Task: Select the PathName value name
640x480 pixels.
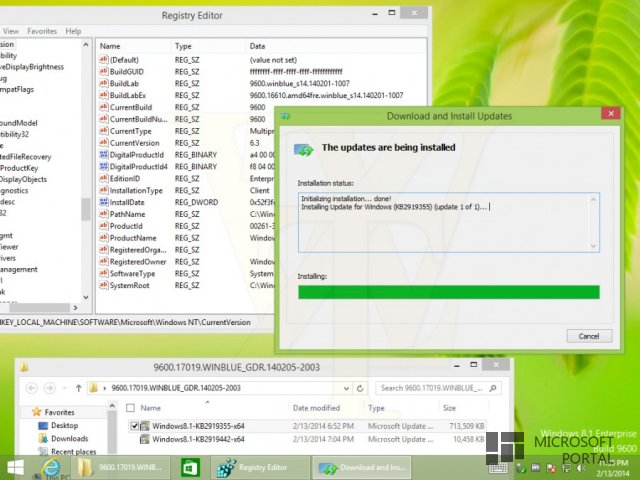Action: 127,214
